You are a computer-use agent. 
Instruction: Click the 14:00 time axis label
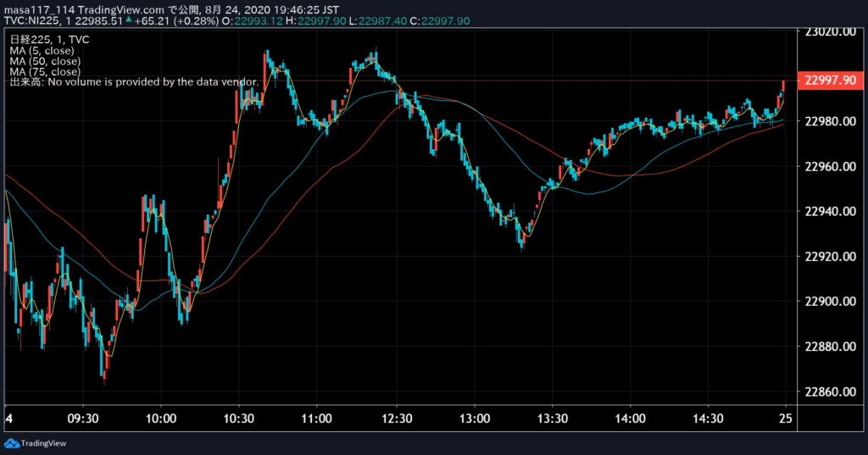[630, 419]
